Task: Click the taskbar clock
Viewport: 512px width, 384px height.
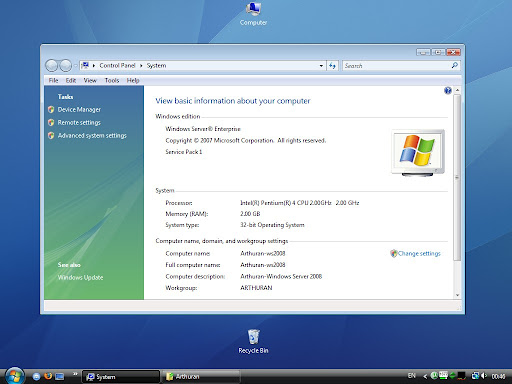Action: [498, 376]
